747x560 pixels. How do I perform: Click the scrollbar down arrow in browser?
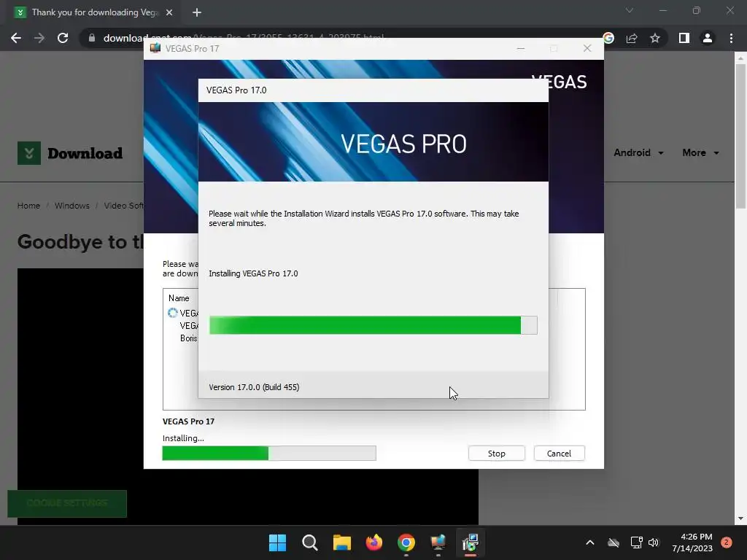[x=740, y=518]
